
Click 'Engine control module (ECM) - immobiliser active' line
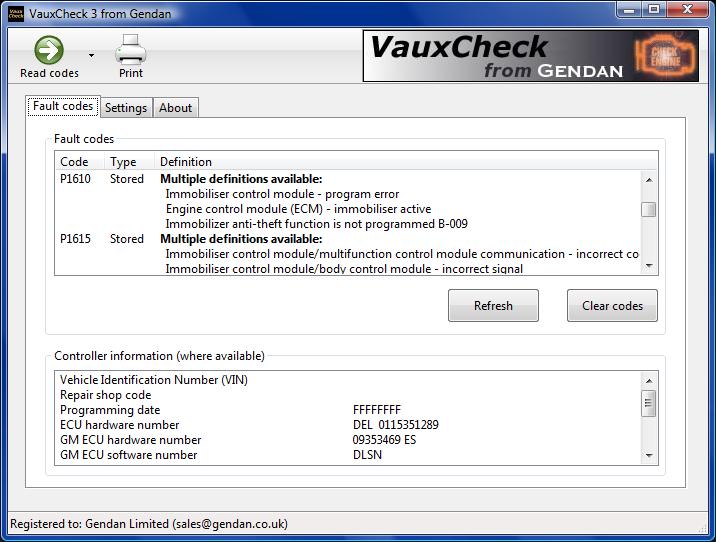pyautogui.click(x=298, y=209)
